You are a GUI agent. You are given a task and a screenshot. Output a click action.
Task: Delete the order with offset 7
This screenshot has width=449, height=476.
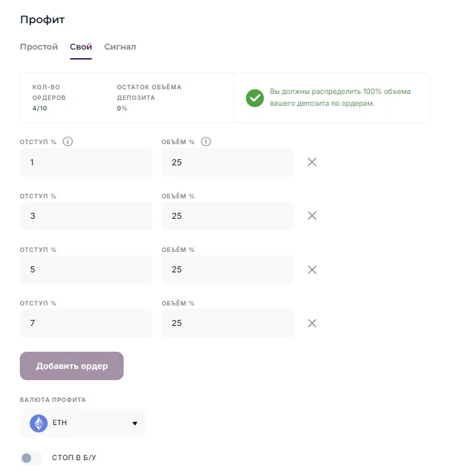[312, 323]
